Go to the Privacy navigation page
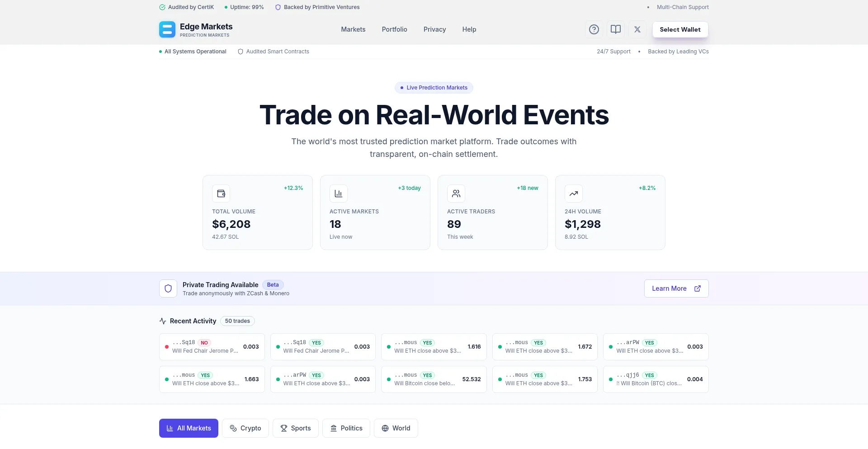This screenshot has width=868, height=449. point(434,29)
